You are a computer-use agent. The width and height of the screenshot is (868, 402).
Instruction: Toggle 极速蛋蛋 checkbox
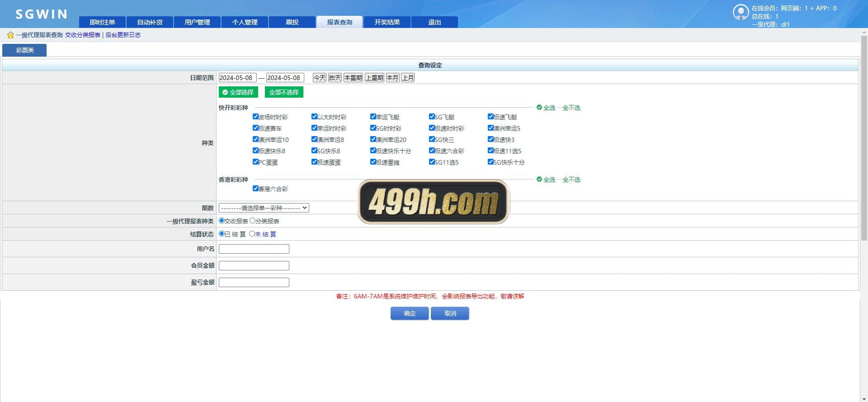[x=314, y=162]
